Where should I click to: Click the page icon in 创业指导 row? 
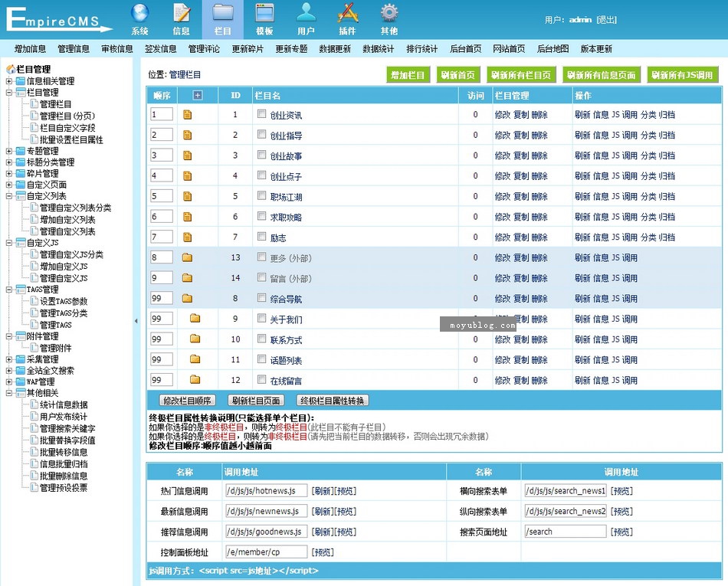point(187,135)
